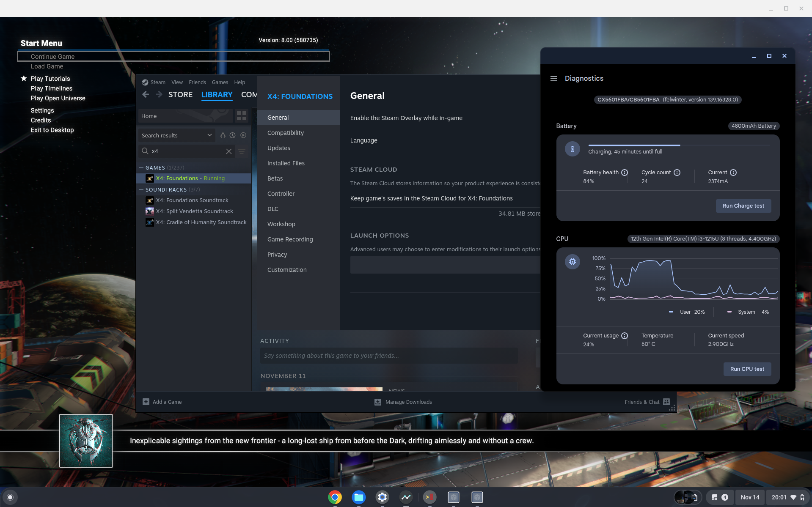Screen dimensions: 812x507
Task: Open the Friends menu in Steam
Action: 197,82
